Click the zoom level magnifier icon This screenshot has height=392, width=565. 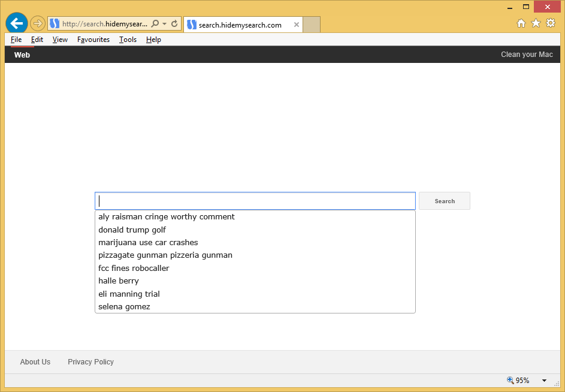(510, 380)
